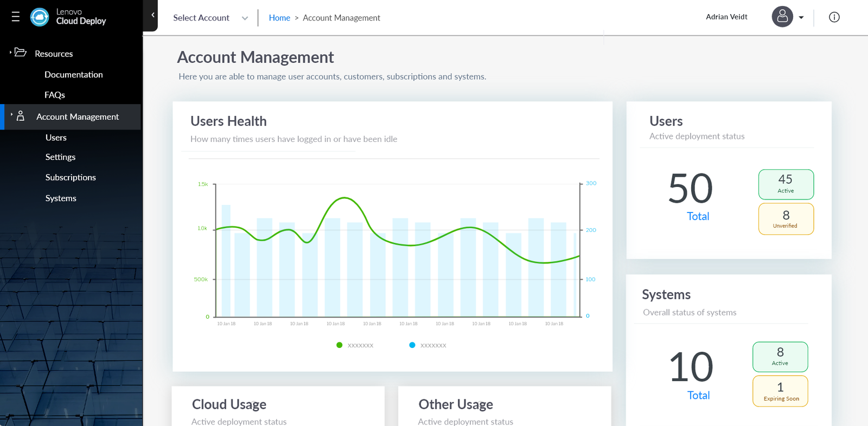Expand the user profile caret menu
This screenshot has width=868, height=426.
click(801, 17)
